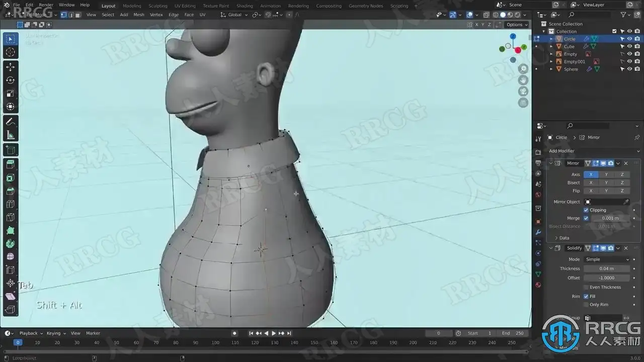Screen dimensions: 644x362
Task: Switch perspective/orthographic with the grid gizmo
Action: click(523, 103)
